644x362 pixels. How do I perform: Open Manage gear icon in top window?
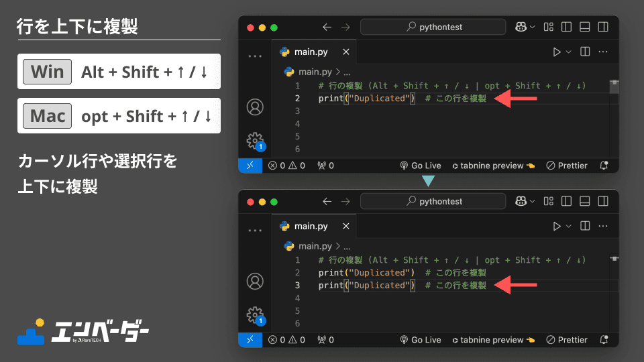(x=256, y=141)
